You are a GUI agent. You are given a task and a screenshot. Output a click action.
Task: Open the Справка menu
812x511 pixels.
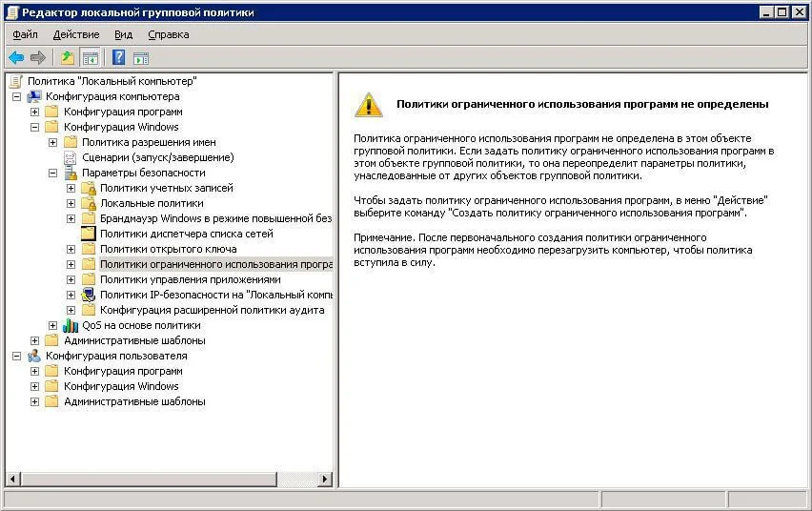coord(169,34)
